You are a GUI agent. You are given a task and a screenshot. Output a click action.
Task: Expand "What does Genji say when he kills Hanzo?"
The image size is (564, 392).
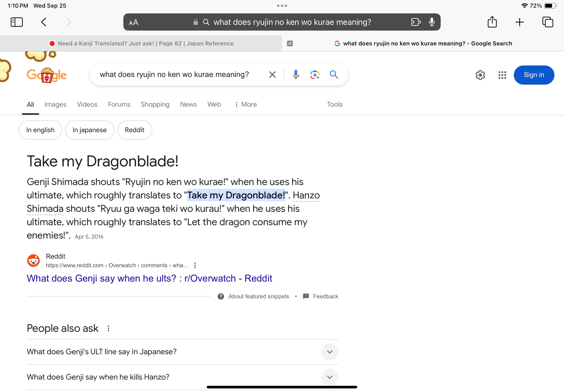182,377
